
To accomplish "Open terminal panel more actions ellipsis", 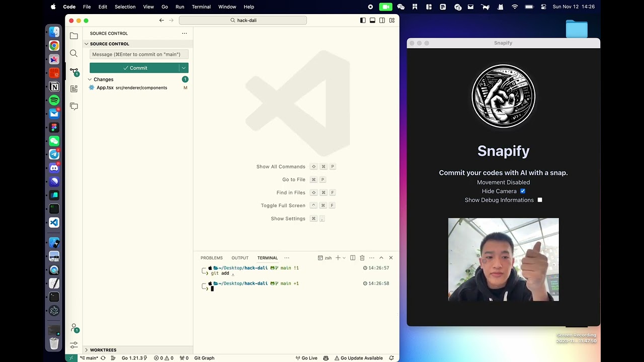I will pyautogui.click(x=372, y=258).
